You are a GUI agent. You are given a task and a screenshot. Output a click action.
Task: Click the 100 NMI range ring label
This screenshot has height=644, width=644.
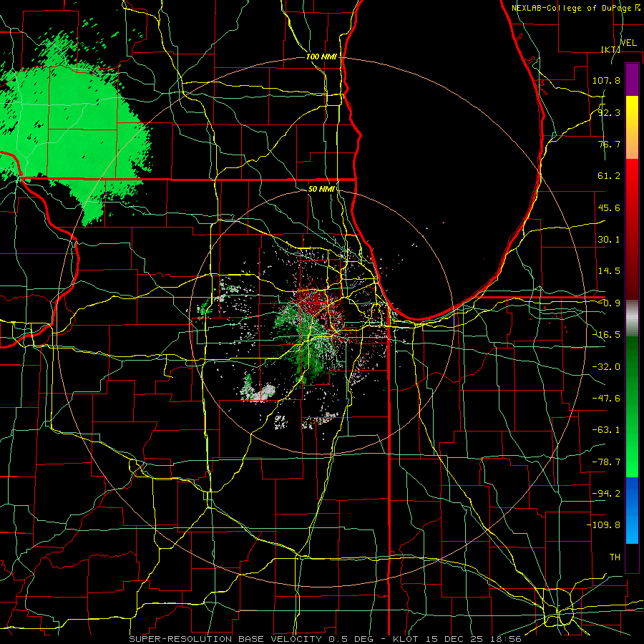[321, 57]
